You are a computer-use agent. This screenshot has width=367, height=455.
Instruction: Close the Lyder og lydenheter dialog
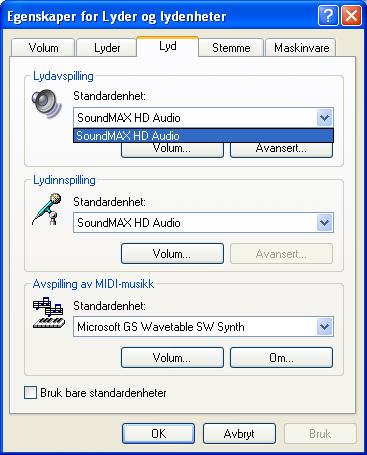pos(351,15)
